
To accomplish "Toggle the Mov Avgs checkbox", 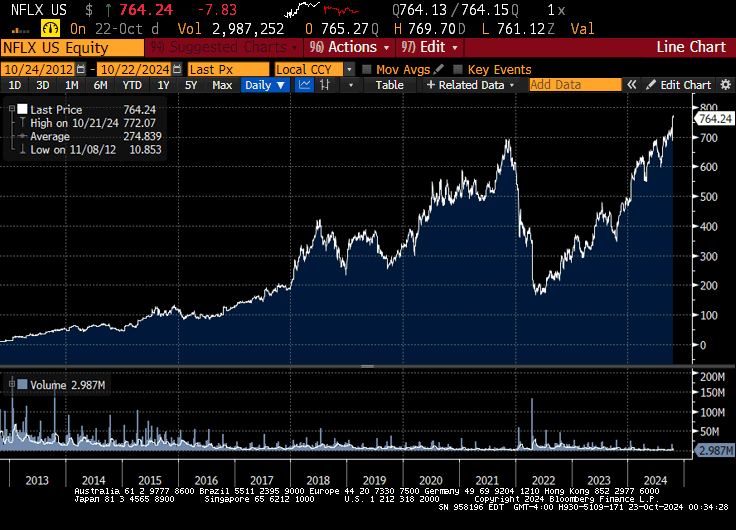I will [x=367, y=69].
